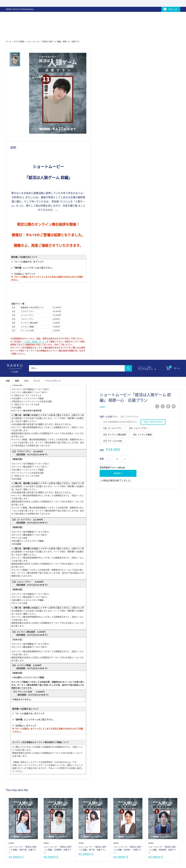Open the 書籍 navigation menu

click(17, 381)
